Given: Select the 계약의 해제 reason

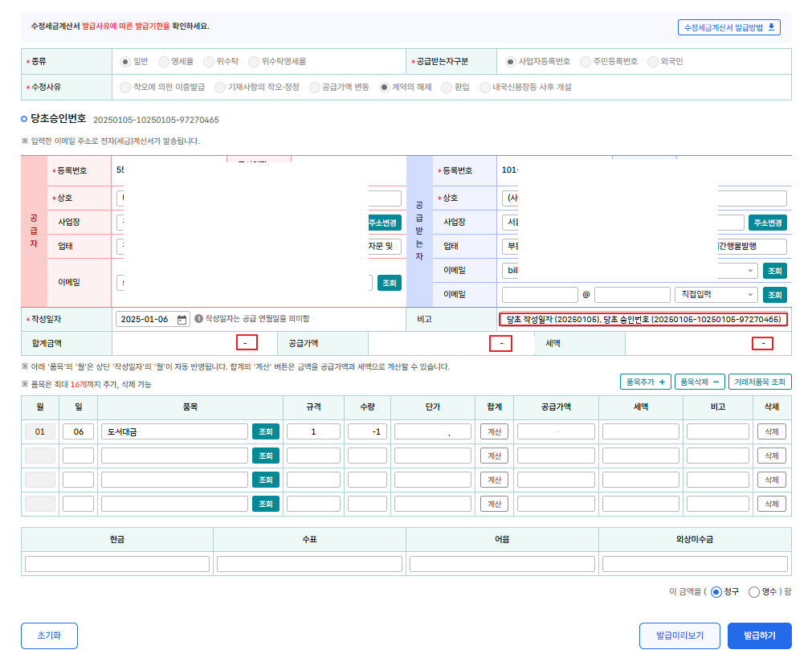Looking at the screenshot, I should tap(384, 88).
